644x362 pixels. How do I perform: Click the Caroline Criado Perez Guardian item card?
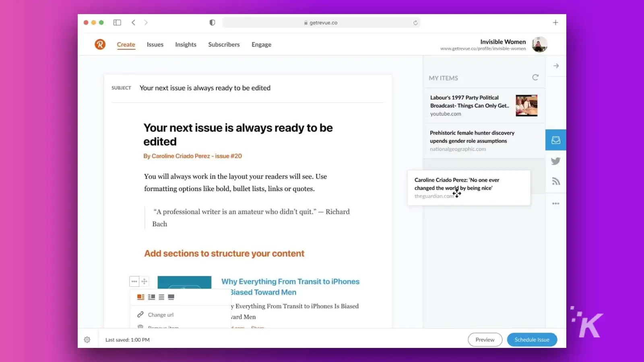pyautogui.click(x=469, y=188)
